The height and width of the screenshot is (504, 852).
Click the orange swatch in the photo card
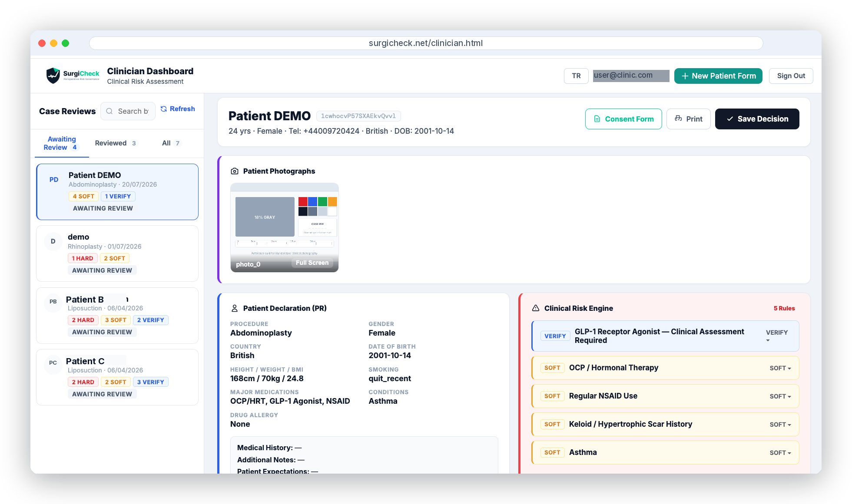[x=332, y=201]
